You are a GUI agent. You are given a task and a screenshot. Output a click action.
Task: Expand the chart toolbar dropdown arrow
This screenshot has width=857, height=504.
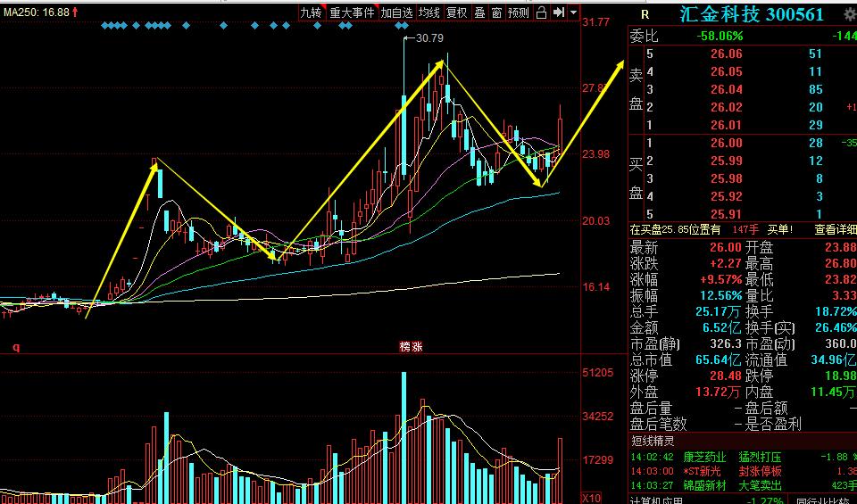click(x=572, y=12)
